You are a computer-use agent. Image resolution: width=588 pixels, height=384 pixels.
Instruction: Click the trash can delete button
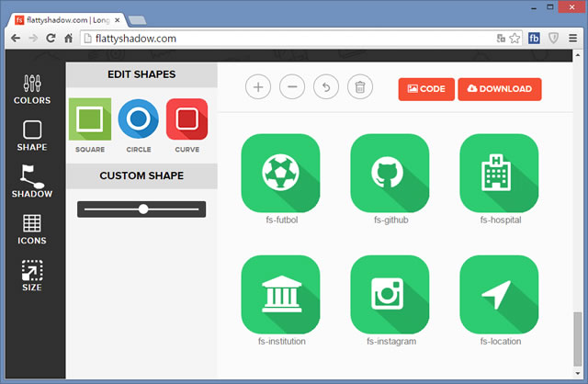pos(360,87)
